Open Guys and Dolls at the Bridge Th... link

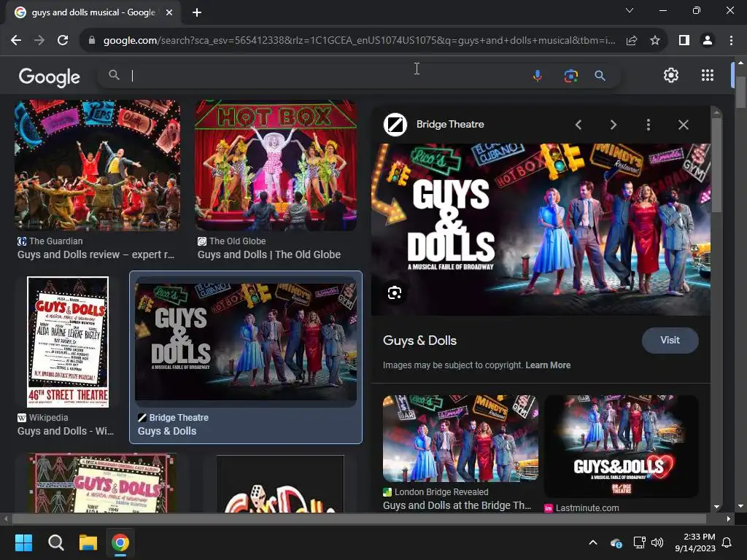pos(457,506)
